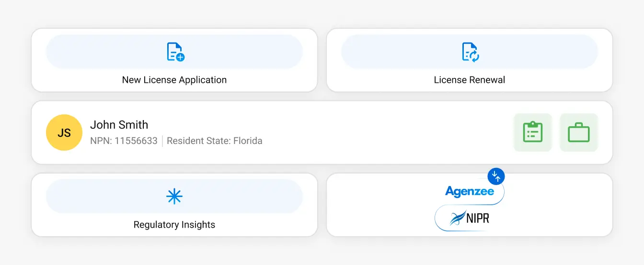Click empty space in John Smith's card
644x265 pixels.
[x=383, y=132]
